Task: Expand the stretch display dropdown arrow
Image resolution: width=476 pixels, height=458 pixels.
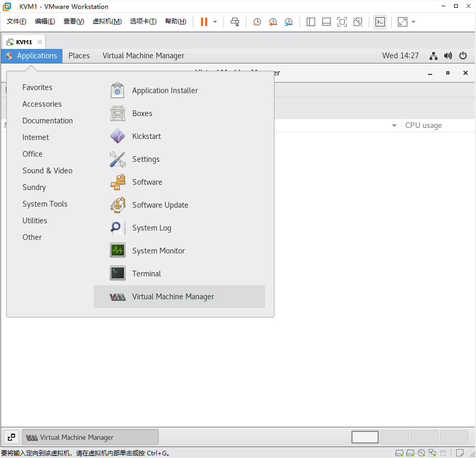Action: click(x=414, y=22)
